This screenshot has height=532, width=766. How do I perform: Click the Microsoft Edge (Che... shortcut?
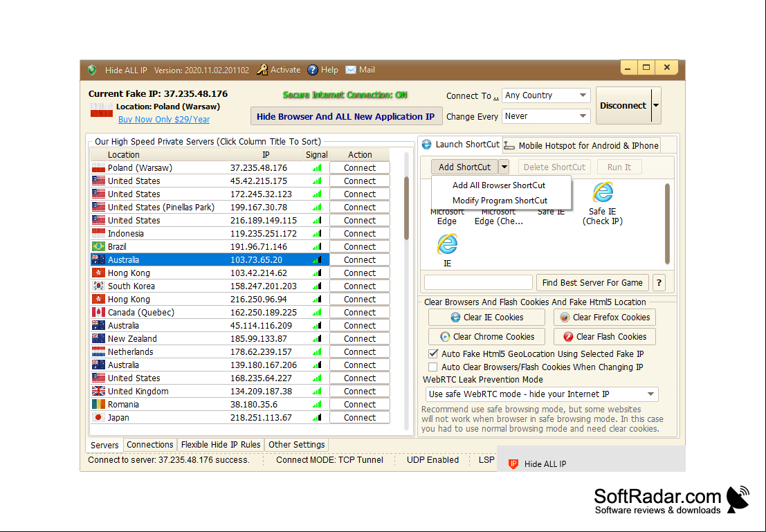(498, 217)
